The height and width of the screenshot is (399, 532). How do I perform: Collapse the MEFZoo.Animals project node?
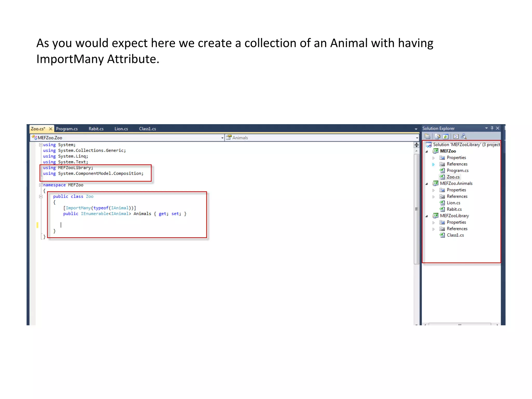click(427, 184)
